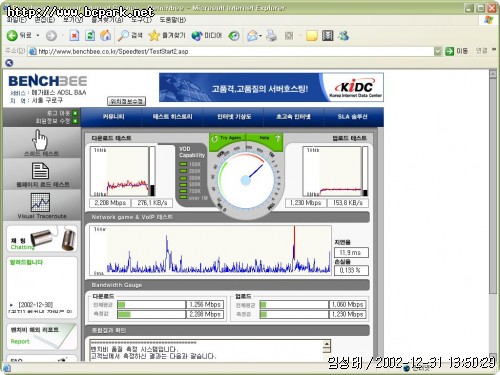
Task: Click the filmstrip-style toolbar icon
Action: pos(328,35)
